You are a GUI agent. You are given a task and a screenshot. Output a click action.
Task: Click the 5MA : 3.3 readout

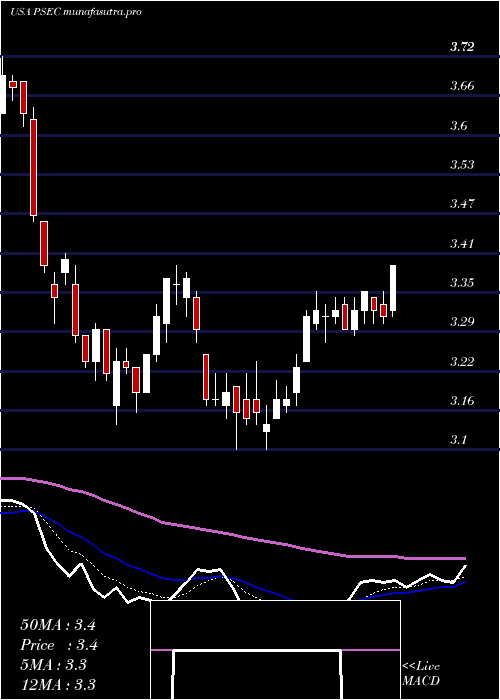[53, 665]
